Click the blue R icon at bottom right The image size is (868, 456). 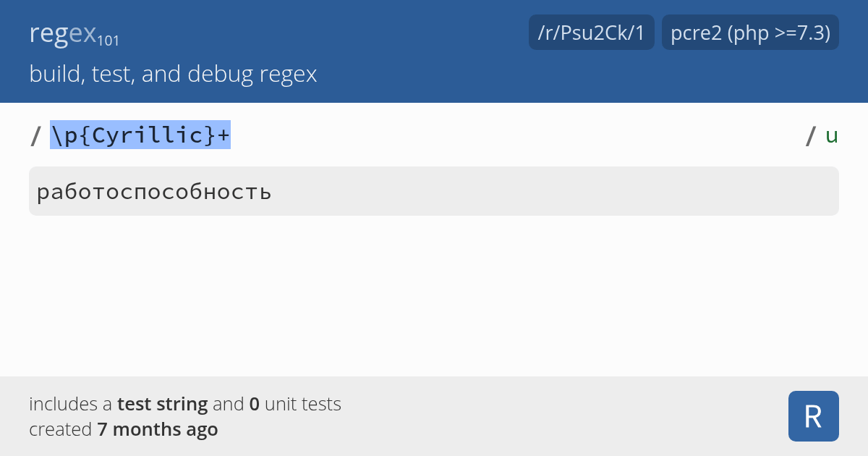(x=813, y=416)
